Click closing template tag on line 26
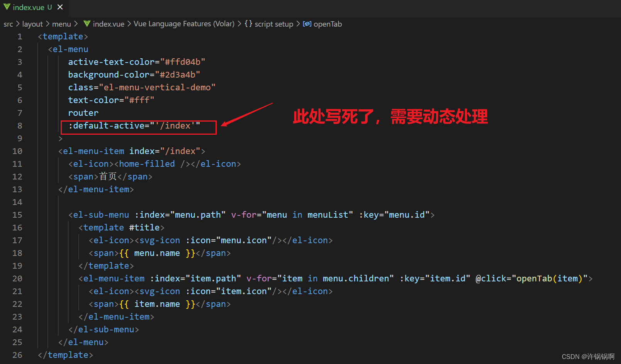Image resolution: width=621 pixels, height=364 pixels. coord(66,355)
